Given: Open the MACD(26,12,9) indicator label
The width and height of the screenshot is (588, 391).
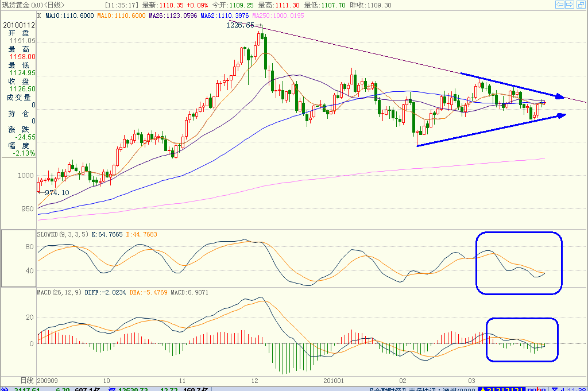Looking at the screenshot, I should [x=59, y=292].
